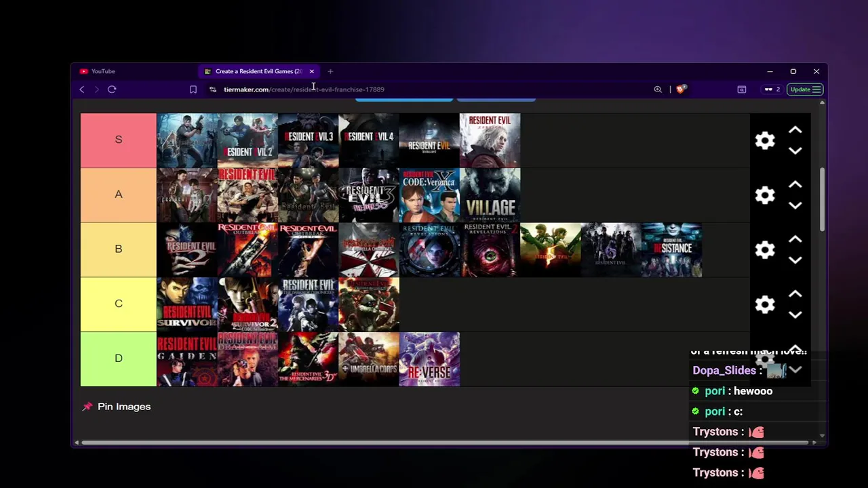Screen dimensions: 868x488
Task: Open settings gear for B tier row
Action: click(765, 250)
